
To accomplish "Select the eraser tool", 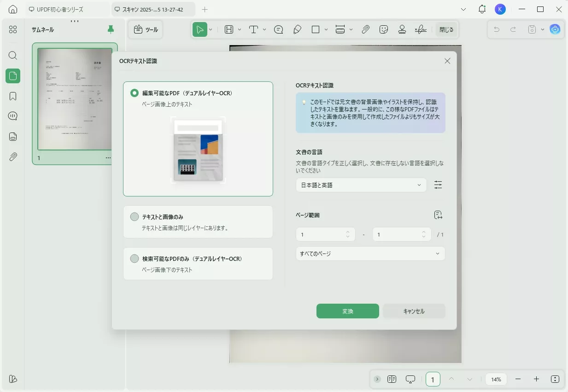I will [297, 29].
